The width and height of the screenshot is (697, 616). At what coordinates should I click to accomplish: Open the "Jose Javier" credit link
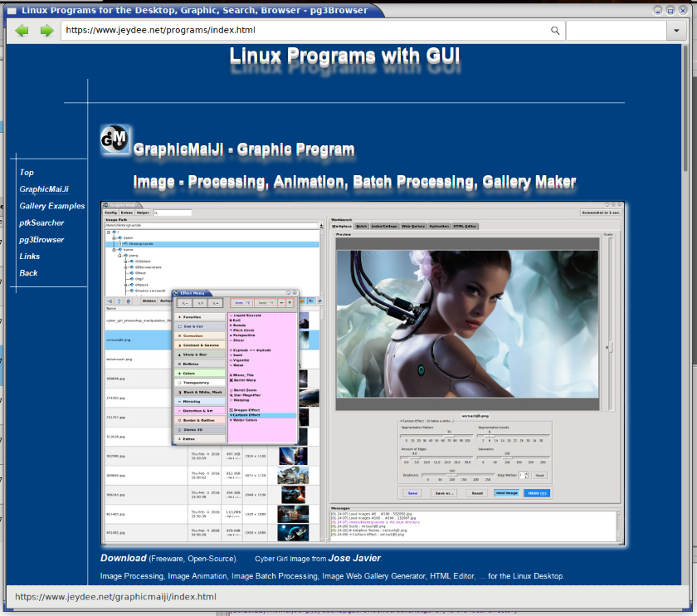354,558
